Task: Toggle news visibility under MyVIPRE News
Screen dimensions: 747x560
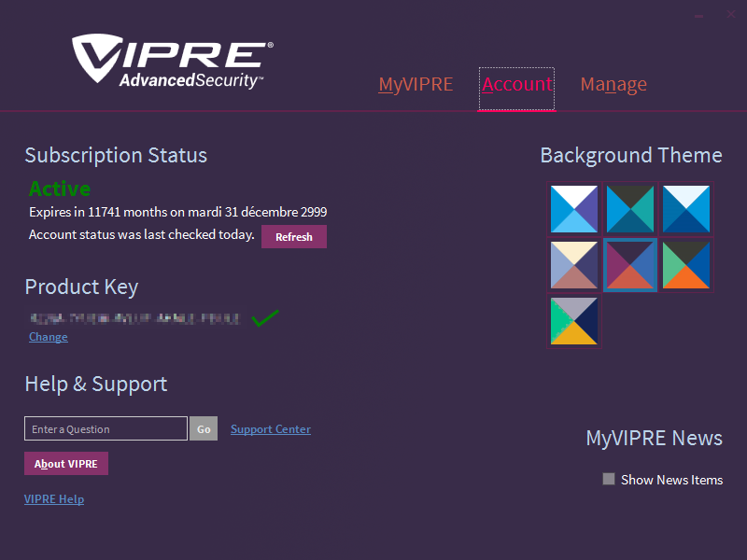Action: click(609, 479)
